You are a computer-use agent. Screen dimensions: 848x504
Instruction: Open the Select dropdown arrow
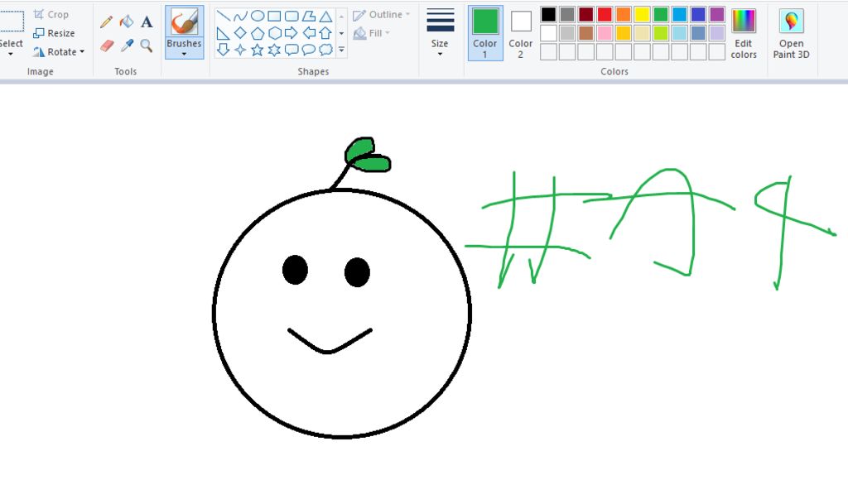click(10, 54)
